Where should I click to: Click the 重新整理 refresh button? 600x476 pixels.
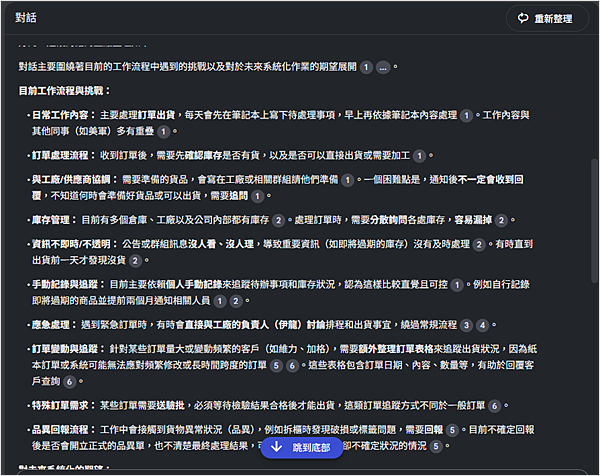[x=547, y=18]
